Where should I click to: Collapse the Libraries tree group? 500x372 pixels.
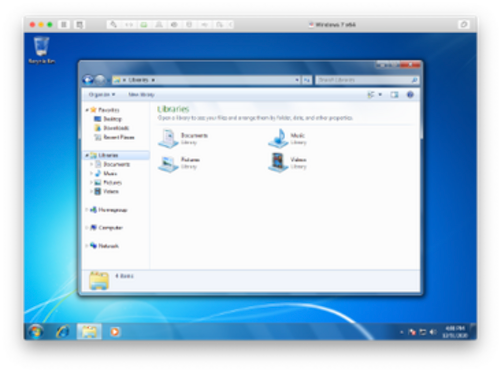click(87, 155)
